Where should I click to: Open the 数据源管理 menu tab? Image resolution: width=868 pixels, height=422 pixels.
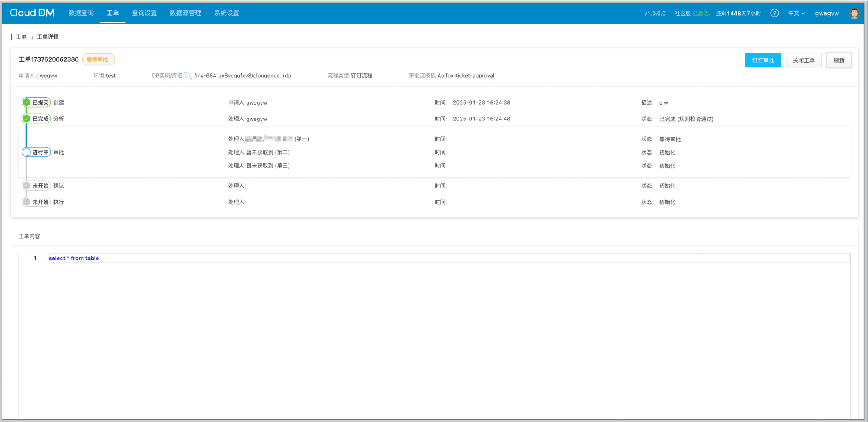point(186,13)
